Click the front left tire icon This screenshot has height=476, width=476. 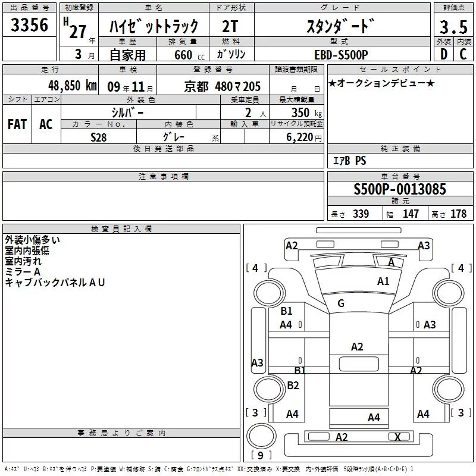[269, 293]
